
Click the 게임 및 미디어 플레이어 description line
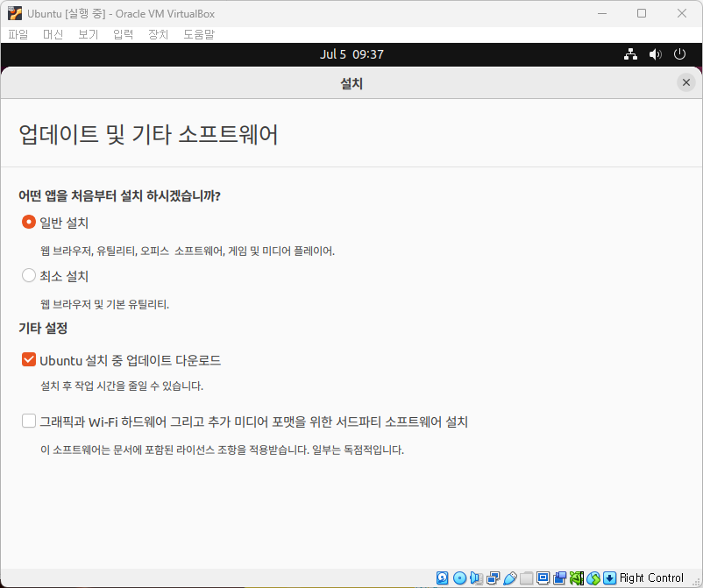[x=188, y=251]
